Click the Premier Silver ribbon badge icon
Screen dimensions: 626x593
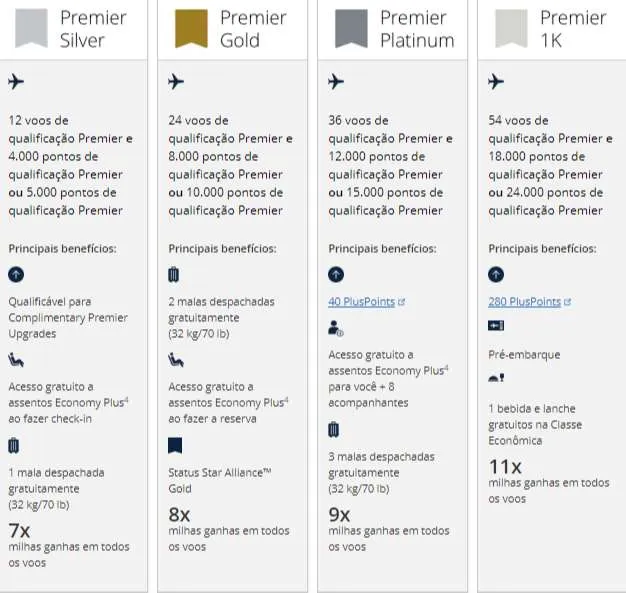(31, 28)
